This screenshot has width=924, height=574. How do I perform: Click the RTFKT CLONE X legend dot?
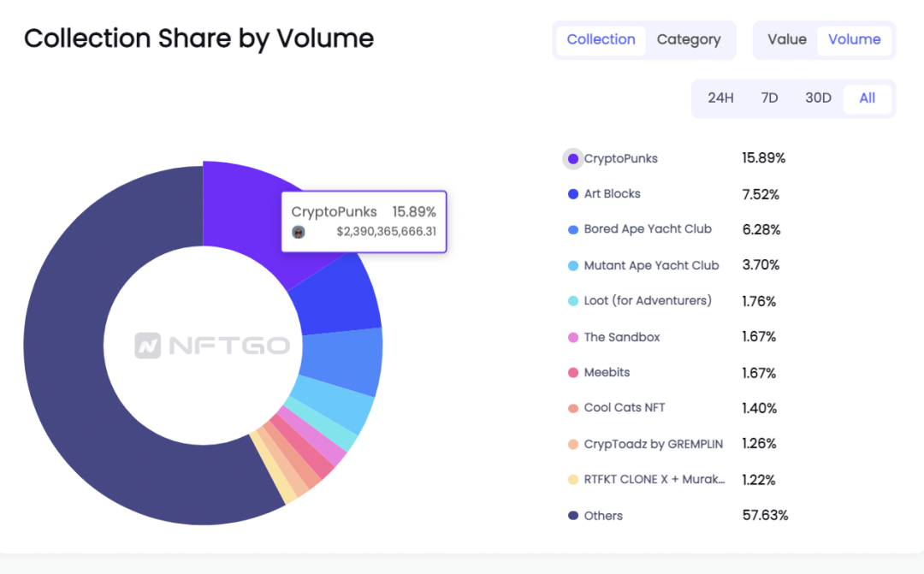tap(572, 480)
